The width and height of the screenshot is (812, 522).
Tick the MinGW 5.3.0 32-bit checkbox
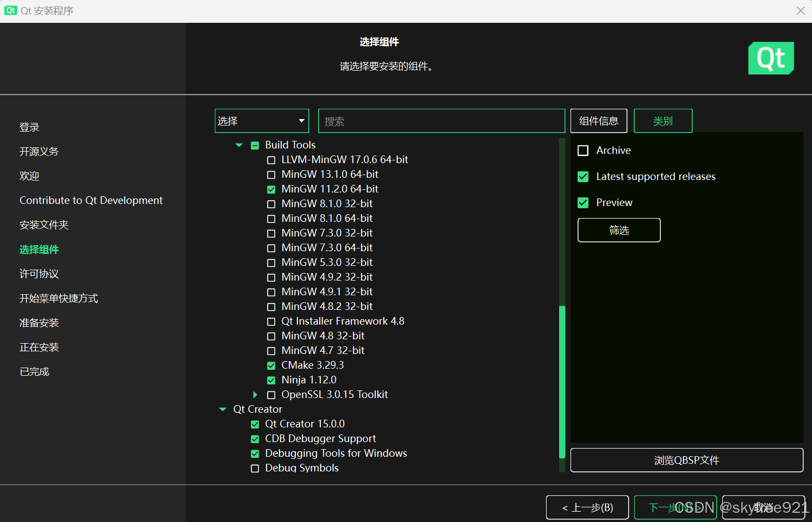(x=271, y=263)
